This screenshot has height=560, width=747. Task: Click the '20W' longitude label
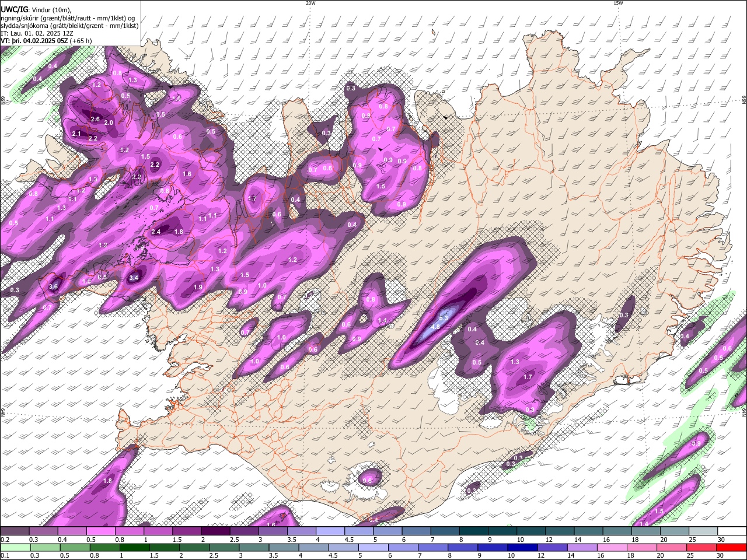click(x=310, y=3)
